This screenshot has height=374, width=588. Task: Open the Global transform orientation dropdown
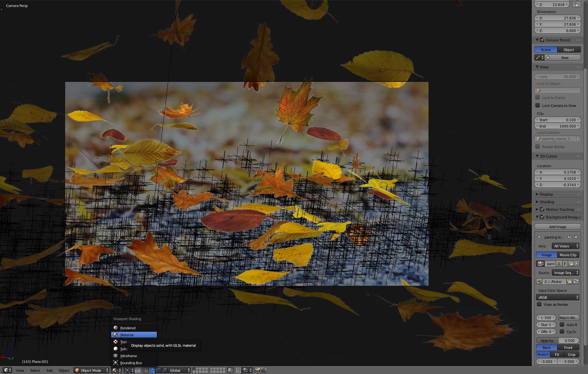(178, 370)
